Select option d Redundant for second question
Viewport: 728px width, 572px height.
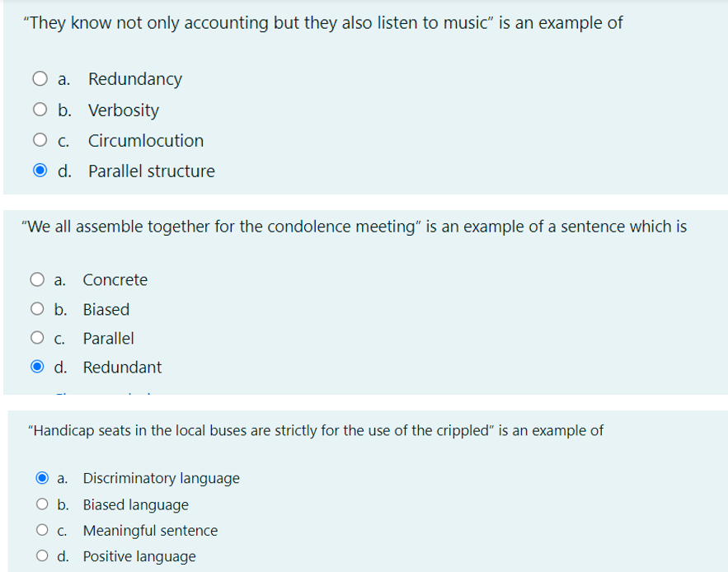click(x=36, y=366)
